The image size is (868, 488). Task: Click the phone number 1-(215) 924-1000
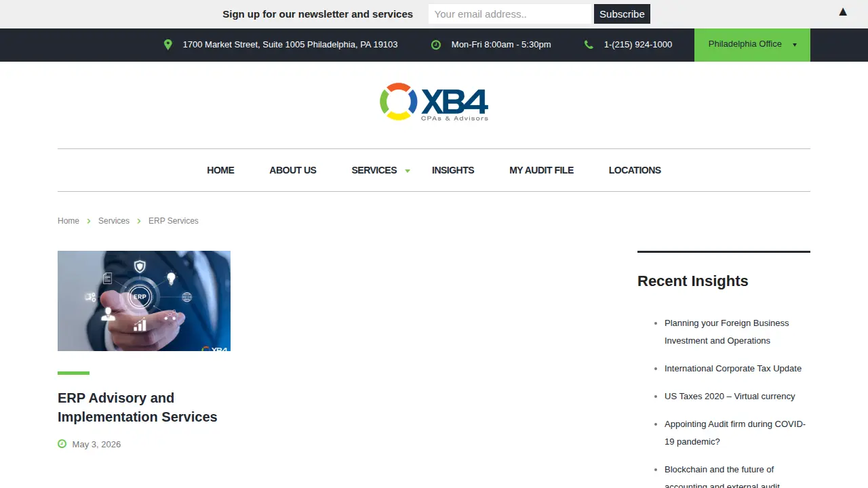point(638,45)
